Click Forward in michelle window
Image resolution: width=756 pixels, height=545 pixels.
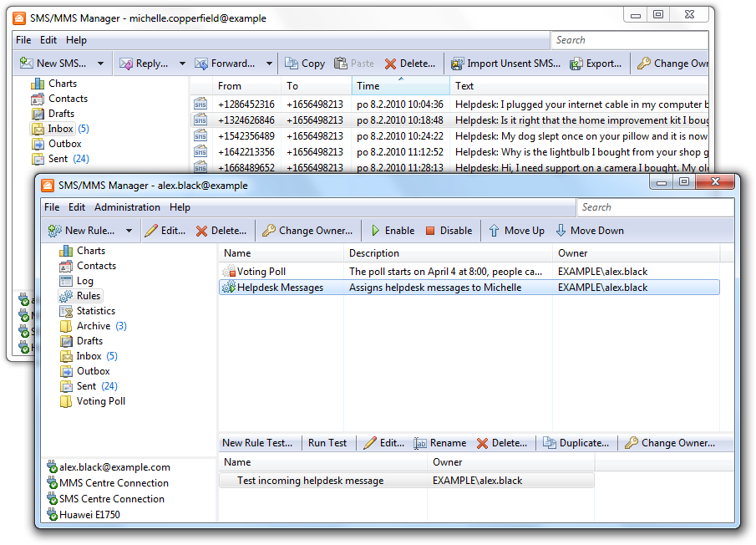pyautogui.click(x=225, y=64)
